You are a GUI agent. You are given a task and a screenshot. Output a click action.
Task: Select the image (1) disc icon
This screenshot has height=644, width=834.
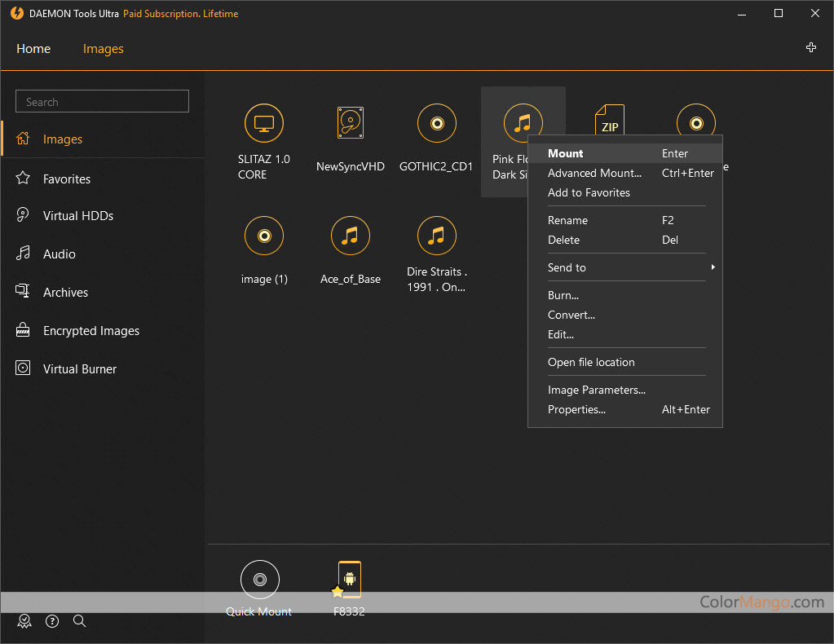click(x=264, y=236)
